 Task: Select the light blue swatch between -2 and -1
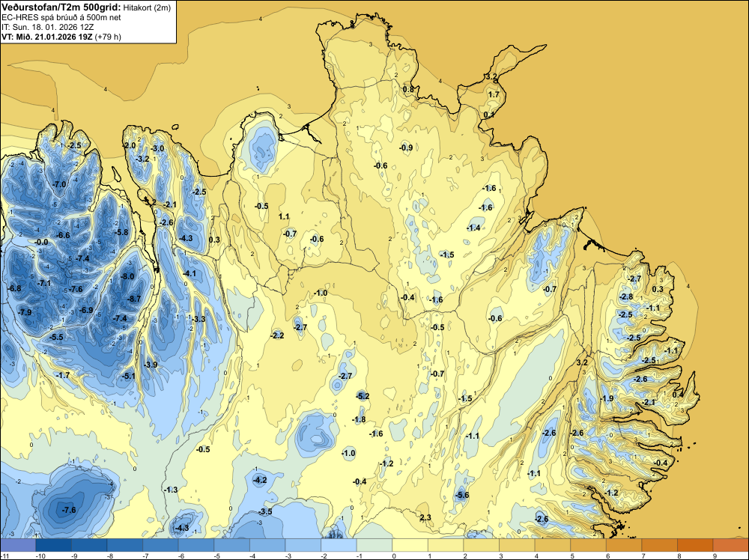click(x=339, y=545)
